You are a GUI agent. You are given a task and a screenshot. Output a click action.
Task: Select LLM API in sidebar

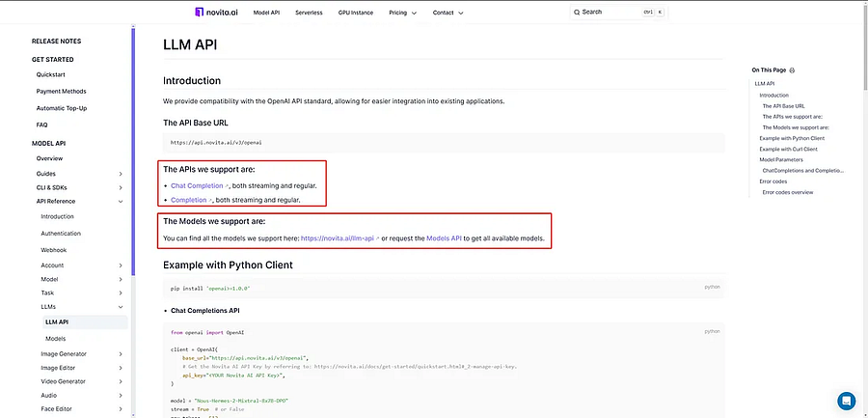click(x=85, y=322)
